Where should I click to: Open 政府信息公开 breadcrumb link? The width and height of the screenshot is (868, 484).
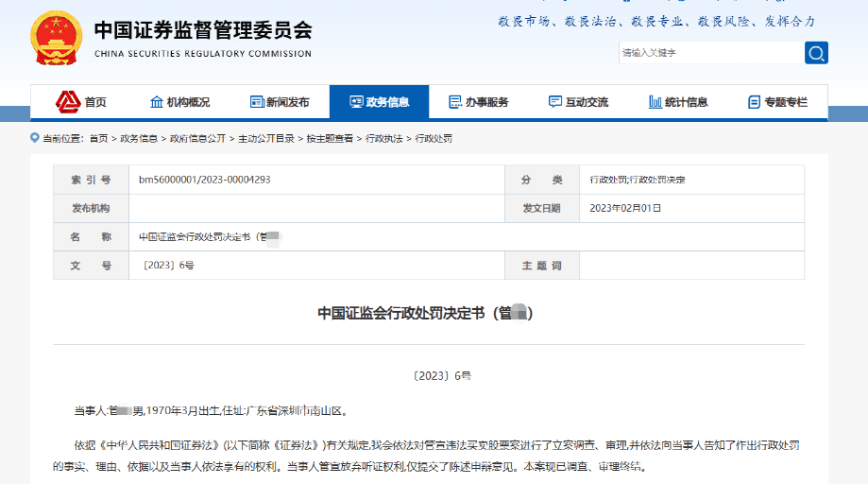(197, 138)
